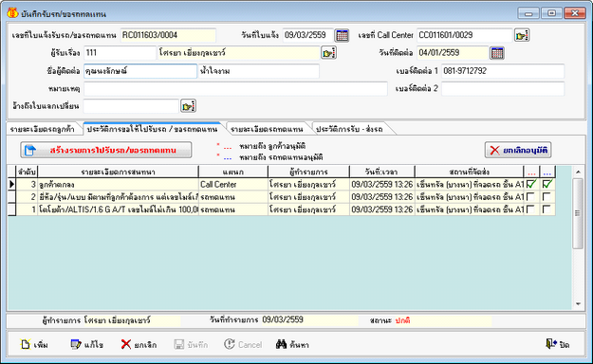Click สถานะ ปกติ status text
The image size is (593, 364).
click(x=403, y=320)
